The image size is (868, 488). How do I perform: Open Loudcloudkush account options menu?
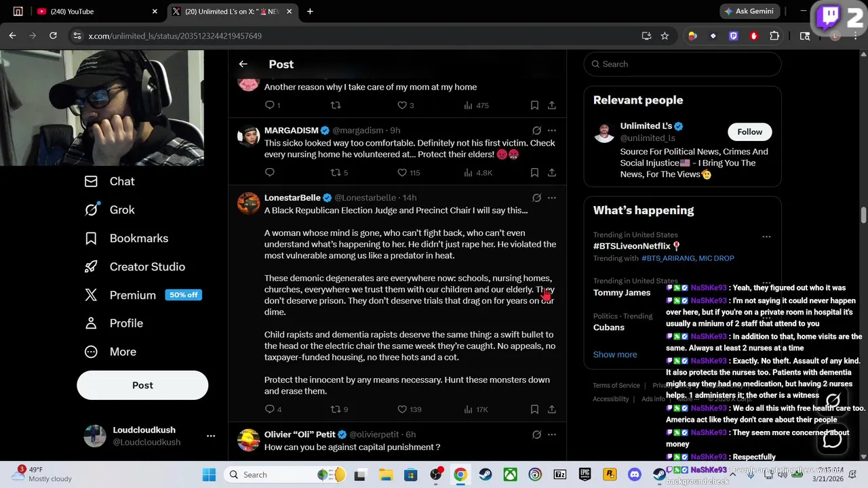click(x=211, y=436)
